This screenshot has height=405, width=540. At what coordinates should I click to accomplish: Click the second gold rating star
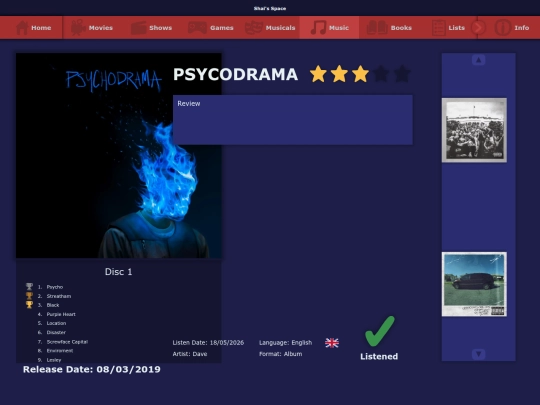coord(339,74)
